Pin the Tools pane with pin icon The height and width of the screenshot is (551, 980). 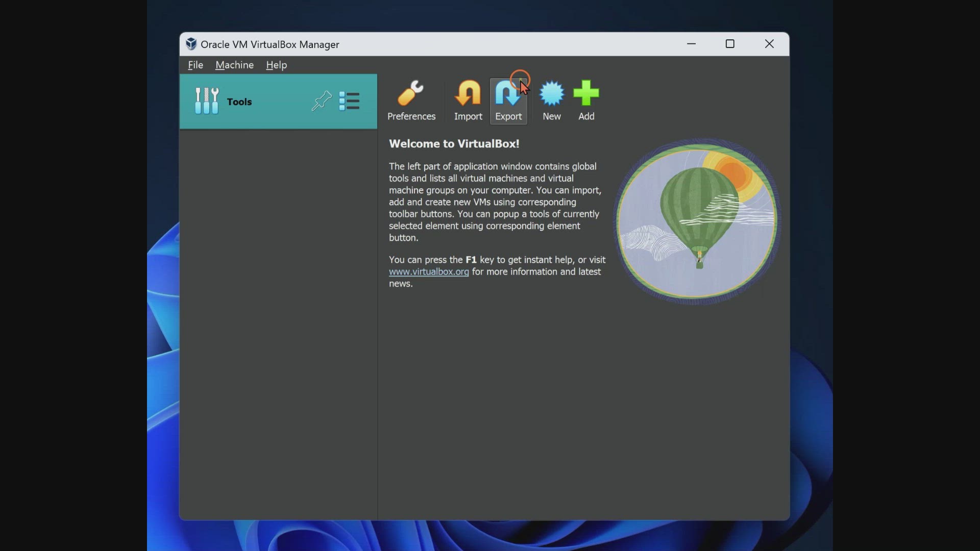(x=322, y=101)
